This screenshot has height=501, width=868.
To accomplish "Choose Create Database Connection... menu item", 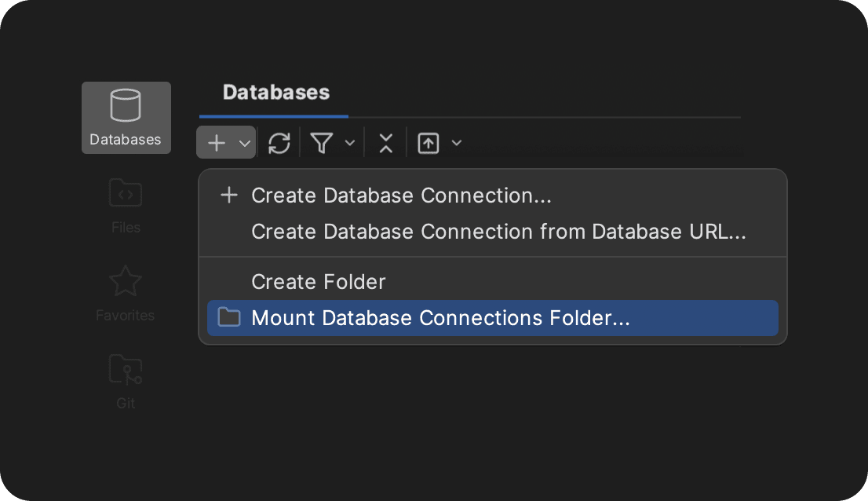I will click(x=401, y=196).
